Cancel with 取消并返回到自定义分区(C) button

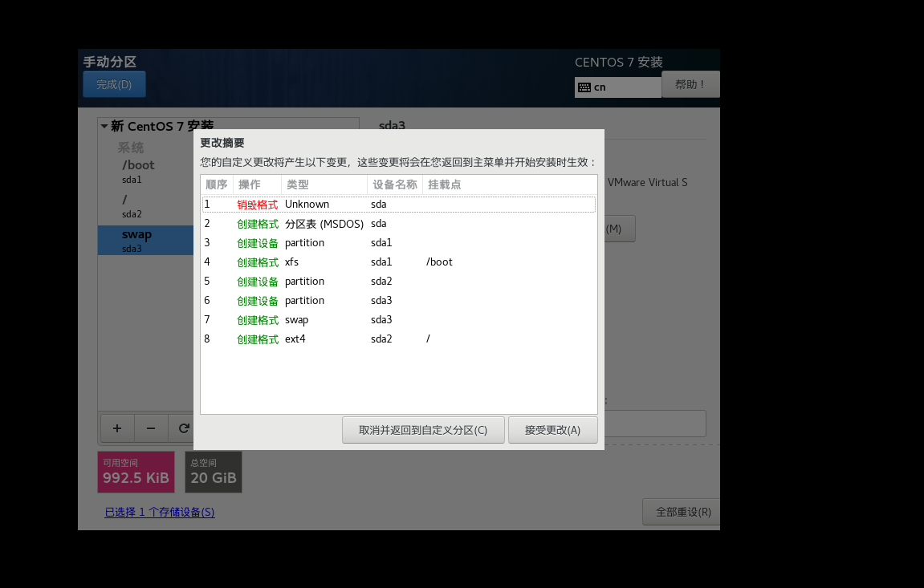click(x=423, y=430)
